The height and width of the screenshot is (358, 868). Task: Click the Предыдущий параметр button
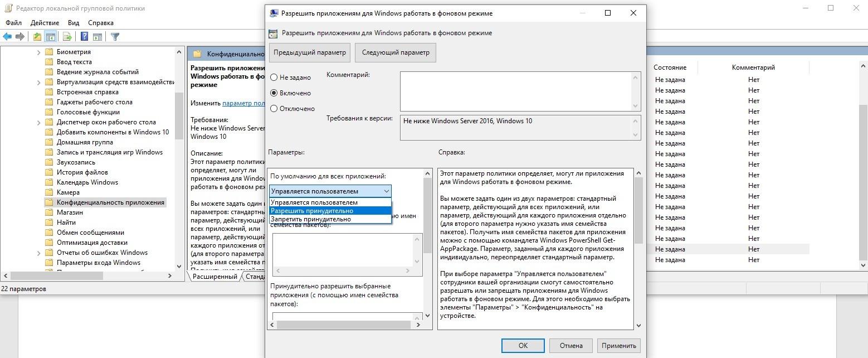(309, 52)
